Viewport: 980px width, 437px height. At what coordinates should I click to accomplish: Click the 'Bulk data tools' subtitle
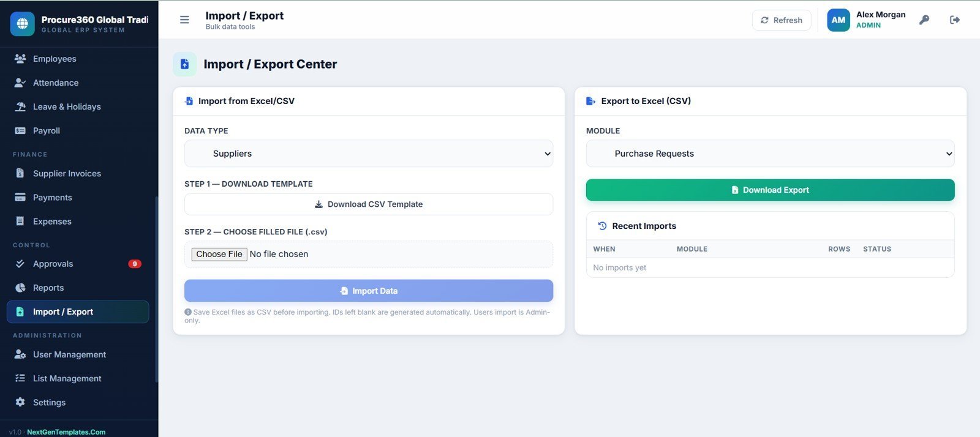coord(230,27)
